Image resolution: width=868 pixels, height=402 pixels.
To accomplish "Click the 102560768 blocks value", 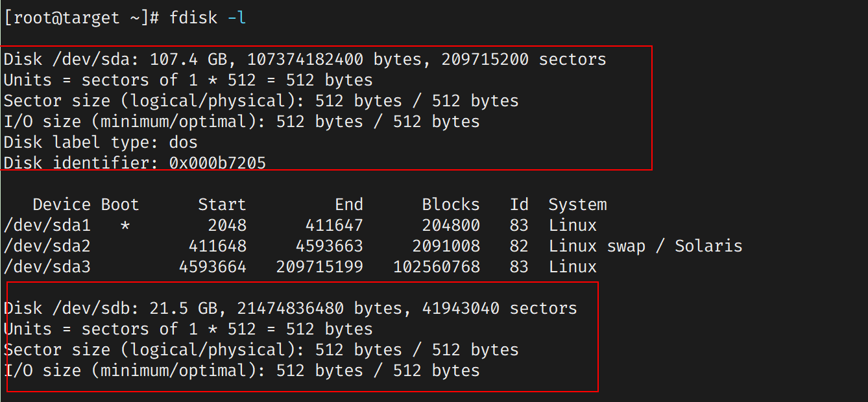I will [437, 267].
